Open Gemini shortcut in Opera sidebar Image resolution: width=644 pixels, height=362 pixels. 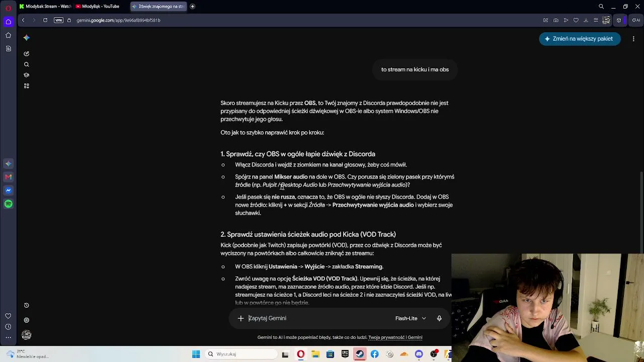[x=8, y=163]
